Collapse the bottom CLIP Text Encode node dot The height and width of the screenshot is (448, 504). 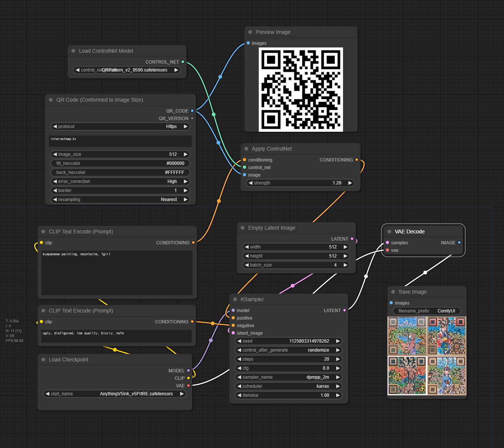point(43,311)
